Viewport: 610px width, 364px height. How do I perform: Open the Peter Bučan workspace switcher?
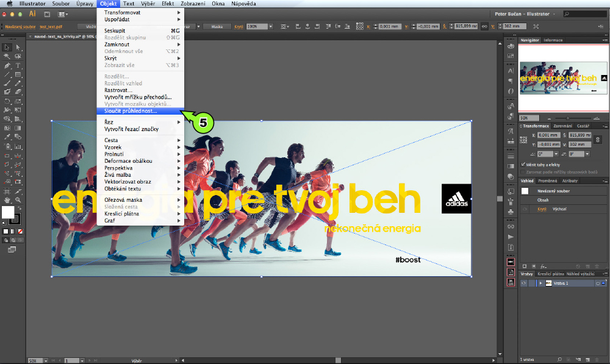point(525,13)
